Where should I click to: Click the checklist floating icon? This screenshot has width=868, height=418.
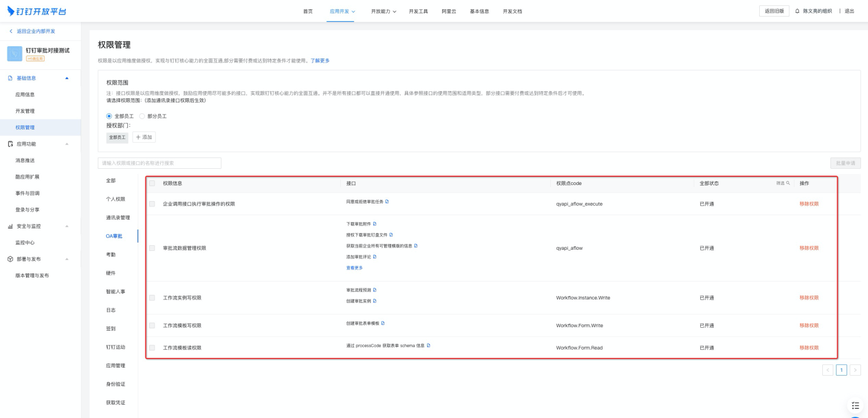coord(856,405)
